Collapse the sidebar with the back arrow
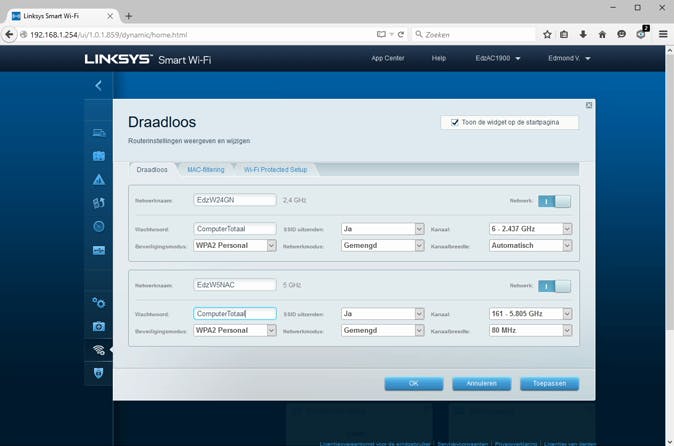The width and height of the screenshot is (674, 446). pyautogui.click(x=98, y=86)
